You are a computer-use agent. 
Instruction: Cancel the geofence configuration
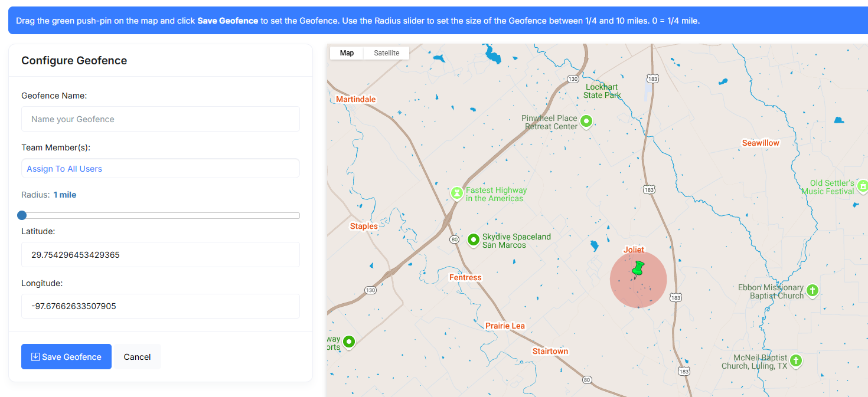(137, 357)
